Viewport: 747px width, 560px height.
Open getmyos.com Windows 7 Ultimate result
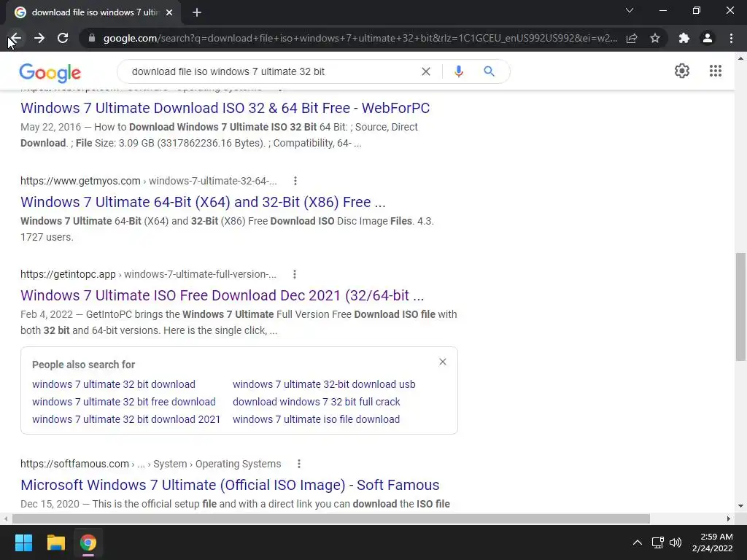point(203,202)
